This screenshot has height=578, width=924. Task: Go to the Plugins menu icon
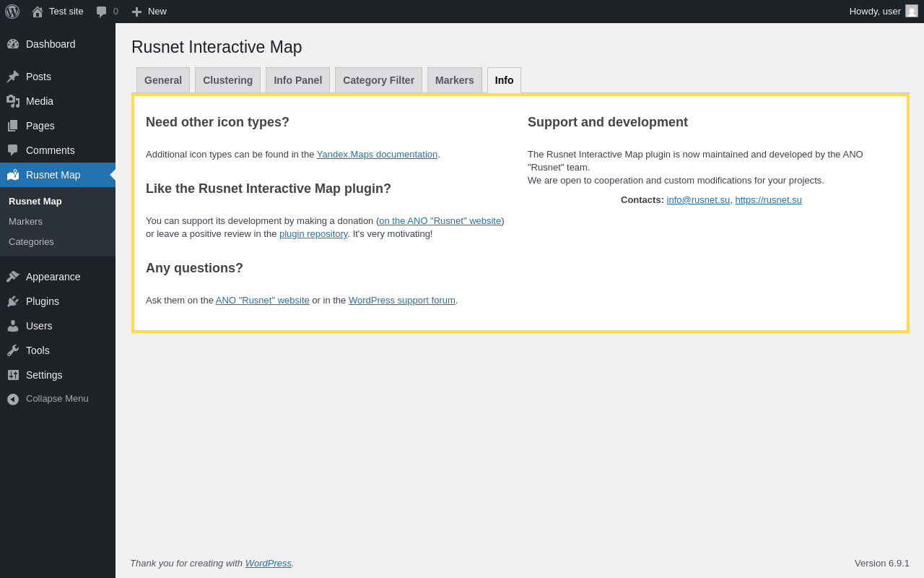tap(13, 301)
